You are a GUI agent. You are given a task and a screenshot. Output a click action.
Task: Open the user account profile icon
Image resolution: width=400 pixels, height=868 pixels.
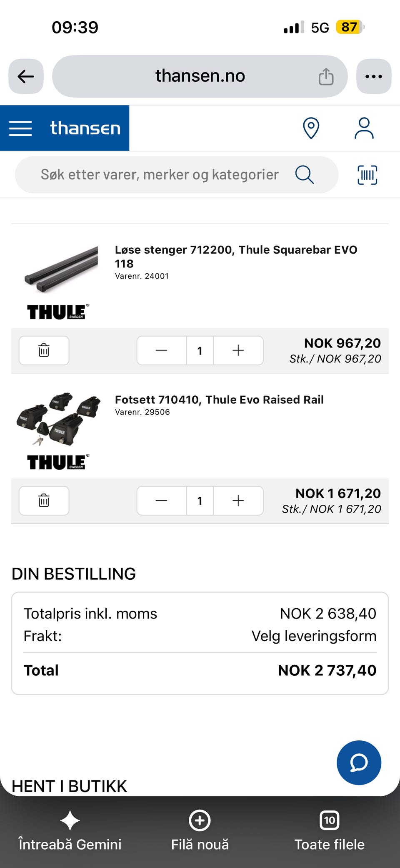[x=364, y=128]
